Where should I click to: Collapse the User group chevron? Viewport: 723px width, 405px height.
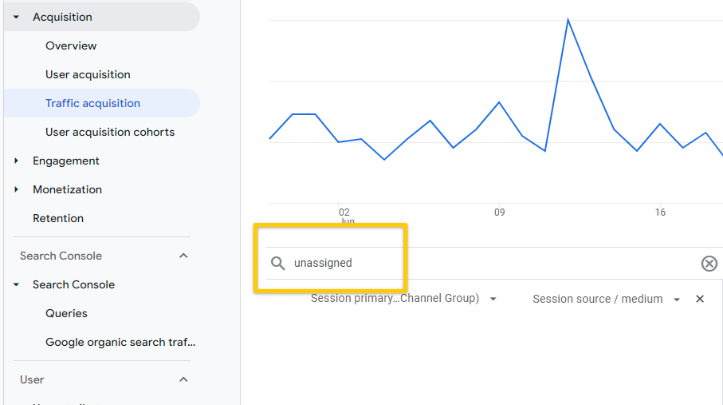point(184,380)
